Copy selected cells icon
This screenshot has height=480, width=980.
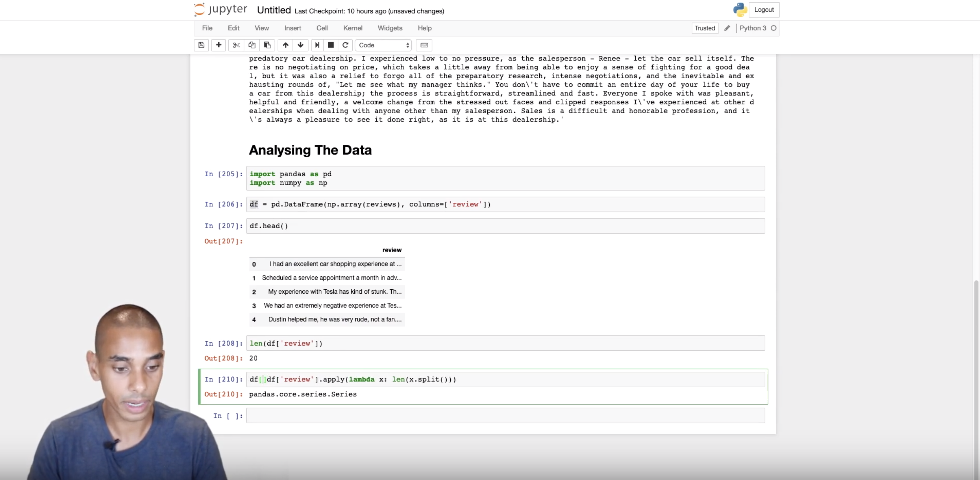click(252, 45)
